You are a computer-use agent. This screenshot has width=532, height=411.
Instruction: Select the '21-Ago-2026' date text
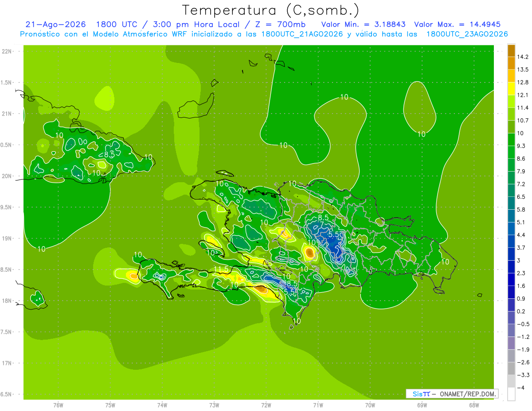55,24
